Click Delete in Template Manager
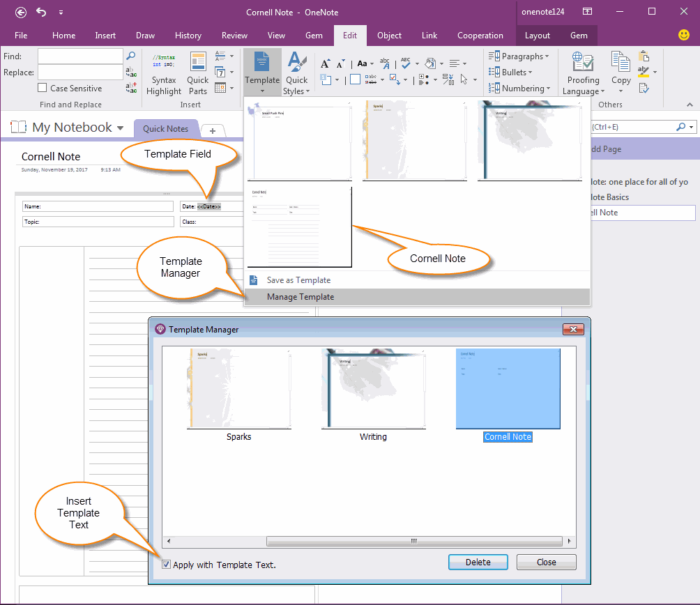This screenshot has height=605, width=700. (x=478, y=562)
